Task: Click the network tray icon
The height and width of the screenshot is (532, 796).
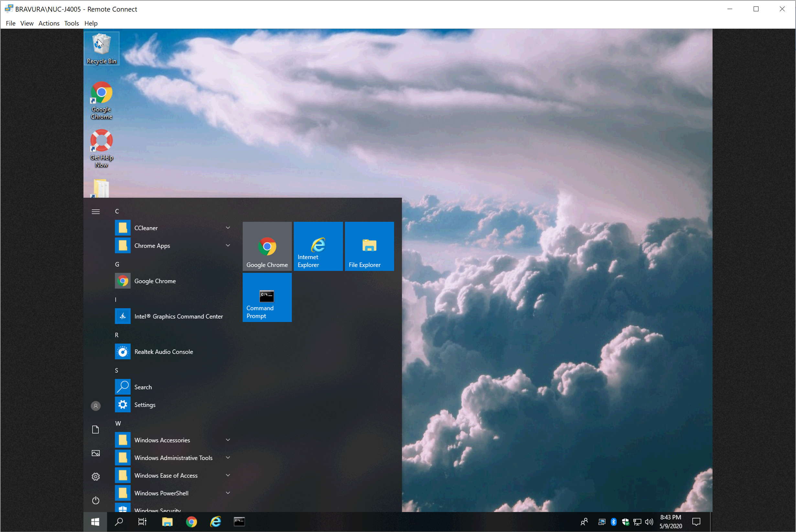Action: coord(637,522)
